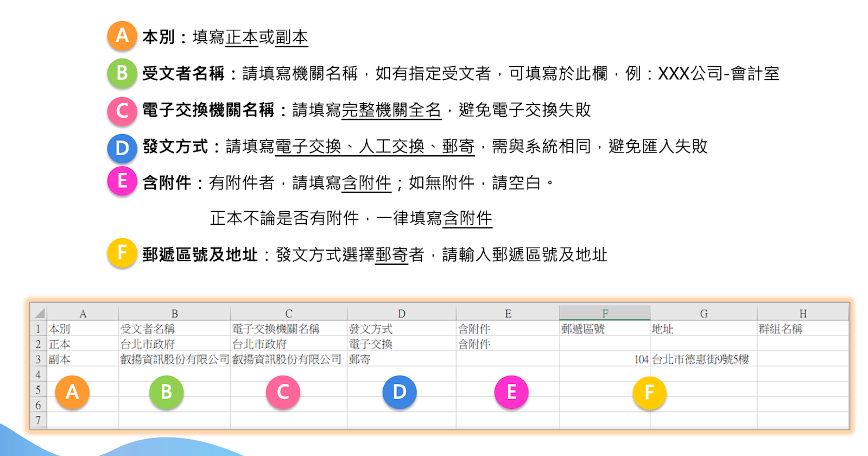Click the blue D badge inside the spreadsheet

coord(400,392)
